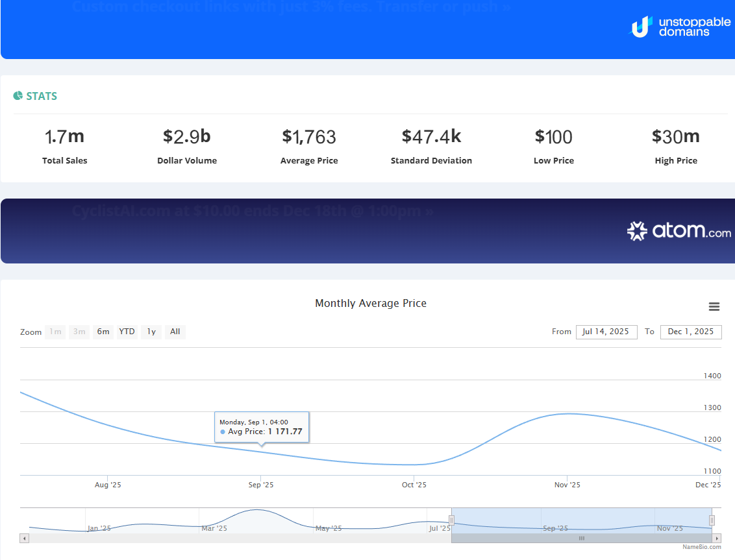Click the NameBio.com chart credit link
Viewport: 735px width, 560px height.
701,547
